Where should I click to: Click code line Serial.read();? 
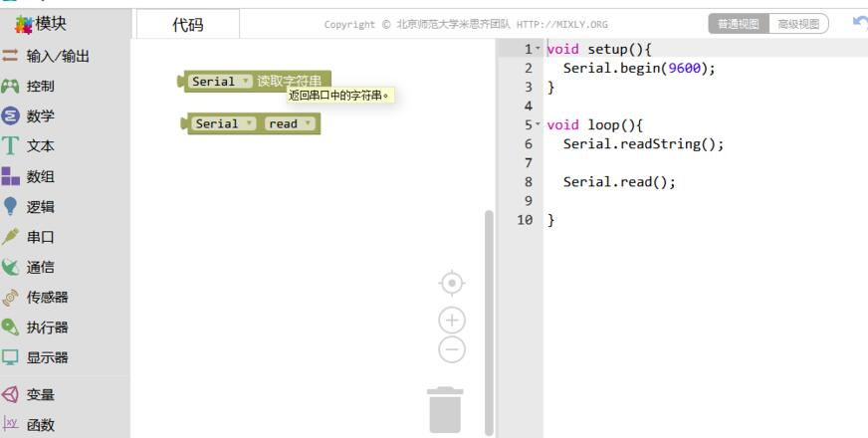(x=619, y=181)
